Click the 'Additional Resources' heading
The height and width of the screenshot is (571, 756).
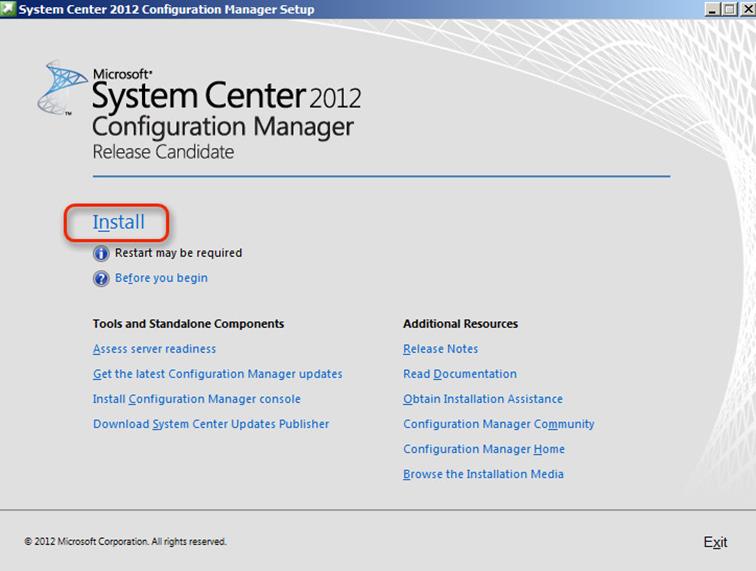click(x=460, y=324)
